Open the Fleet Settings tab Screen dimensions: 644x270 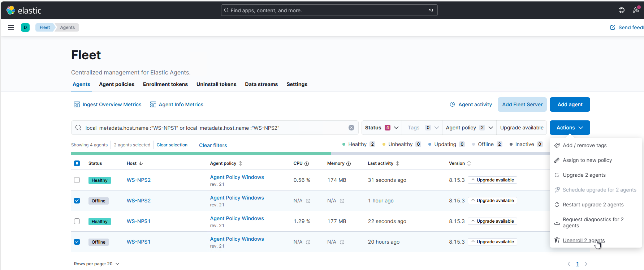(297, 84)
